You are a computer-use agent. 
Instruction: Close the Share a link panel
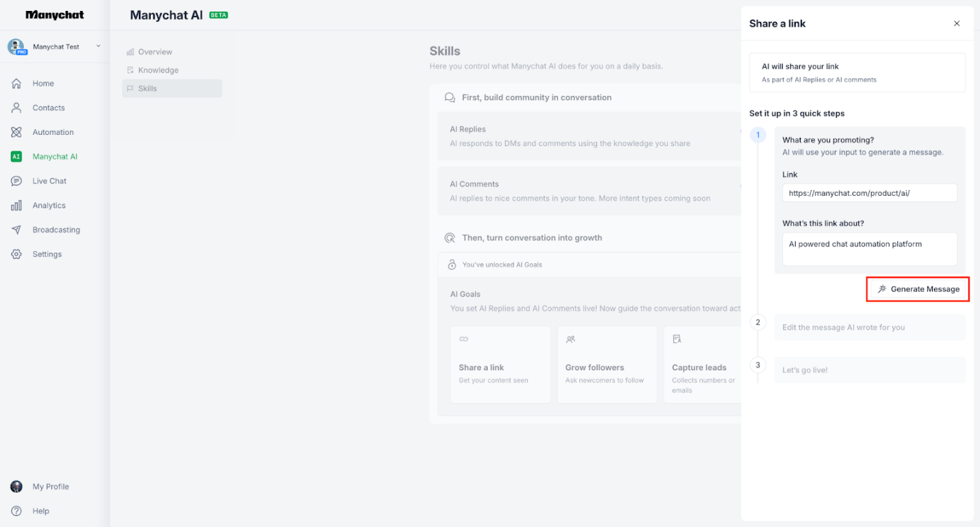957,23
